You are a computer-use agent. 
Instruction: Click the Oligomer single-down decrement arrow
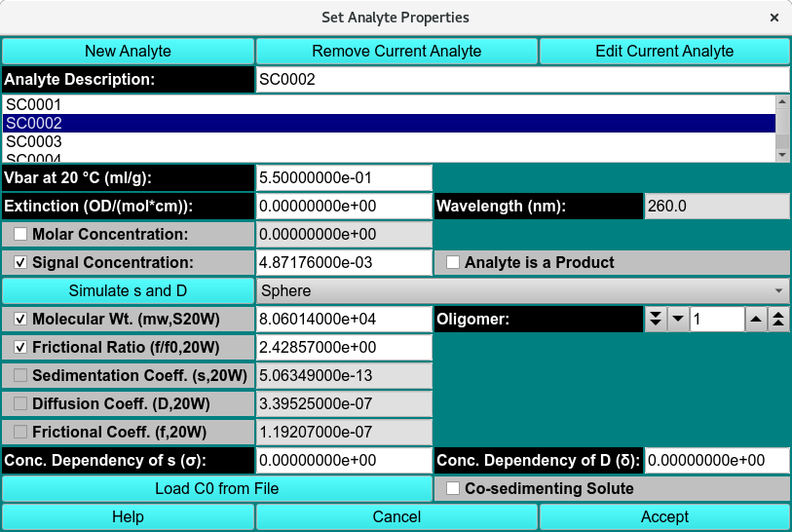coord(678,319)
